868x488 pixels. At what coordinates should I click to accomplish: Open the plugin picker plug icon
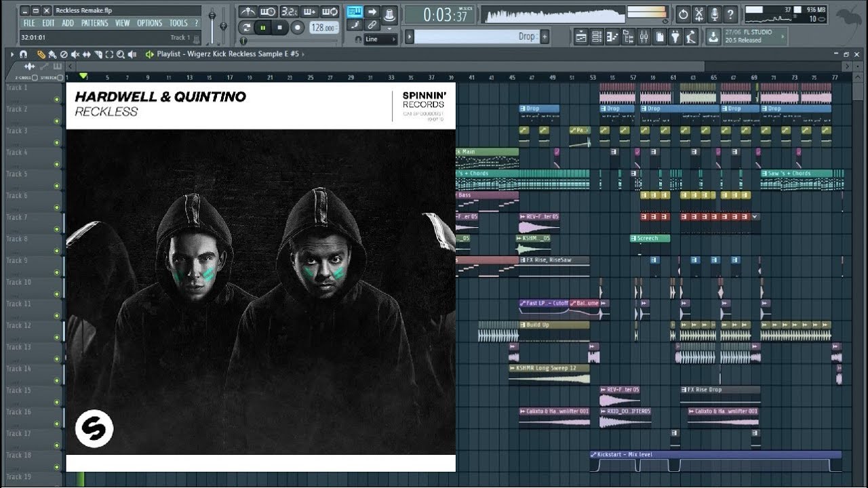click(675, 37)
